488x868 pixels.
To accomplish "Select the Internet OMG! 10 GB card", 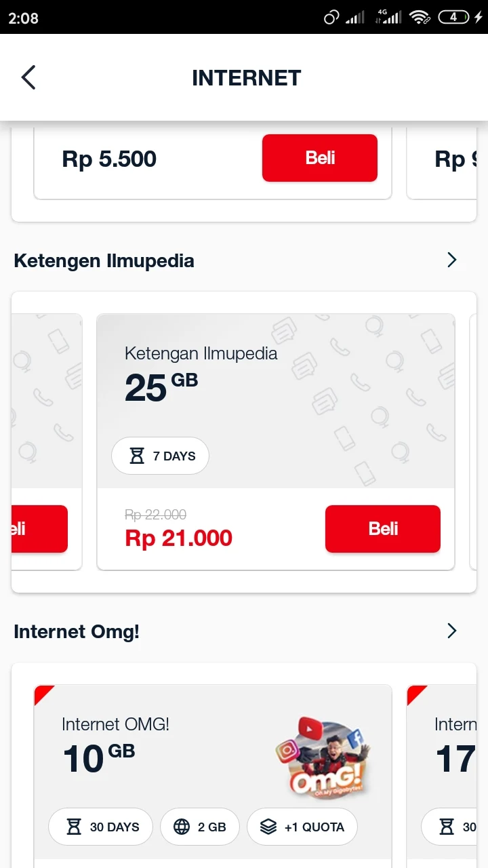I will click(213, 776).
